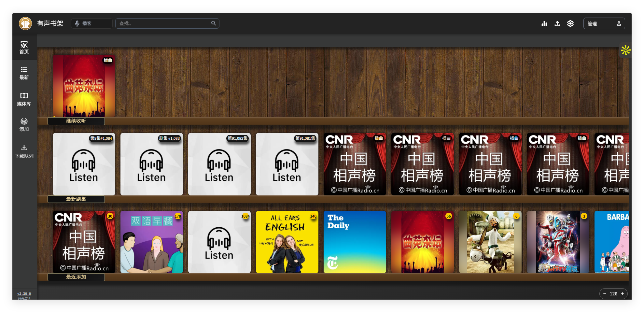The height and width of the screenshot is (312, 644).
Task: Open the All Ears English podcast
Action: coord(287,242)
